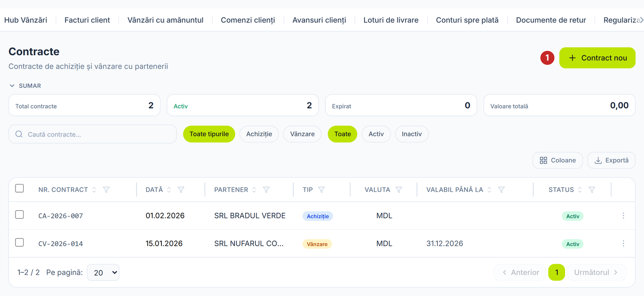Viewport: 644px width, 296px height.
Task: Show only contracts with Activ status chip
Action: (376, 134)
